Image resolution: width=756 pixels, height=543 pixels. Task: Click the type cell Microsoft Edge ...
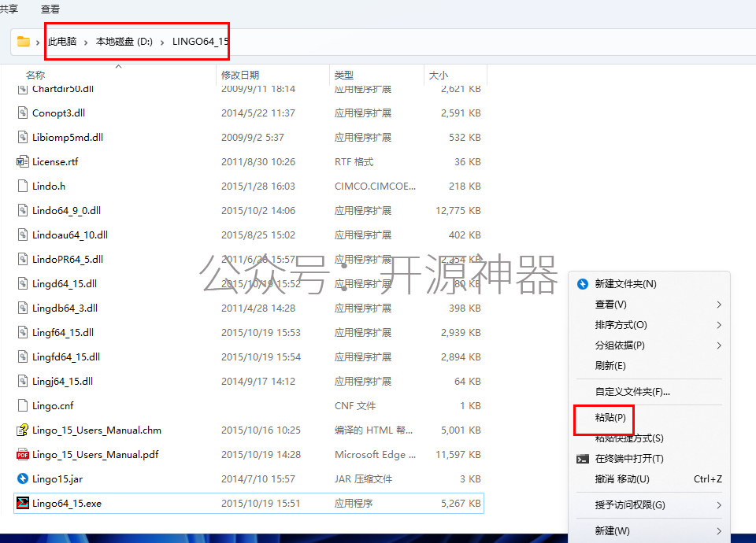pyautogui.click(x=375, y=454)
